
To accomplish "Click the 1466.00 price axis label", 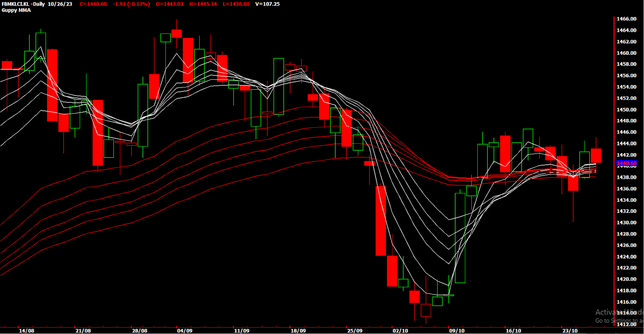I will [627, 19].
